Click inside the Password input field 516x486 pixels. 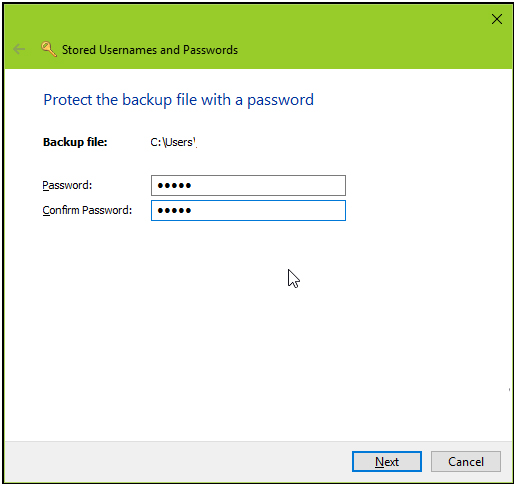[x=248, y=185]
